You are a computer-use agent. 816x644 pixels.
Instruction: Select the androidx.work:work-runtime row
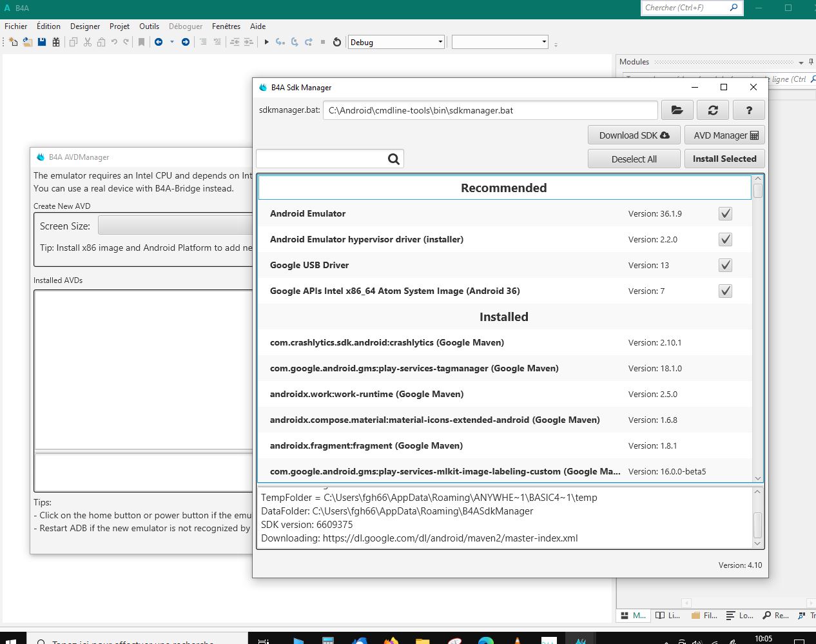click(x=504, y=394)
